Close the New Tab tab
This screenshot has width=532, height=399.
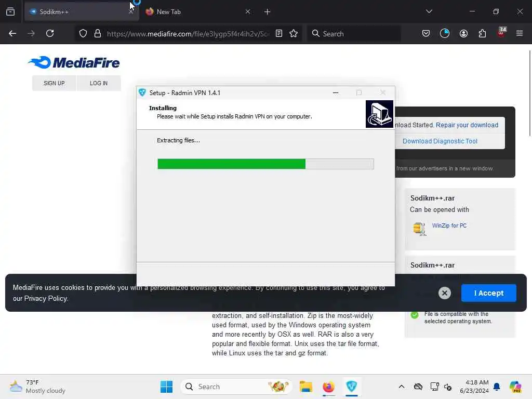pos(248,11)
